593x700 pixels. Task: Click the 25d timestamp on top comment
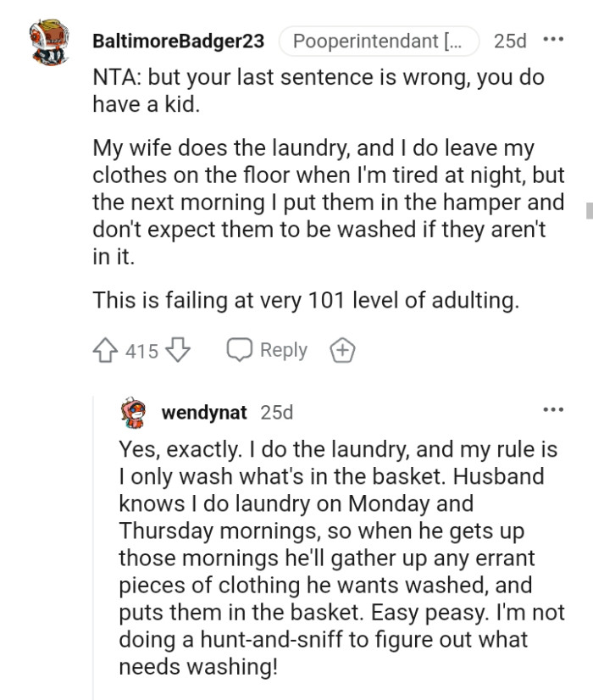[x=511, y=40]
